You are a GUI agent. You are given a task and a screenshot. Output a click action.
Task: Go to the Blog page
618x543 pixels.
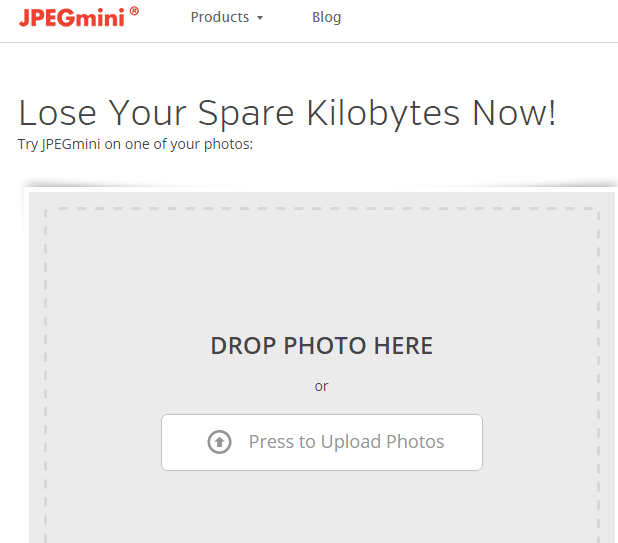[x=326, y=17]
